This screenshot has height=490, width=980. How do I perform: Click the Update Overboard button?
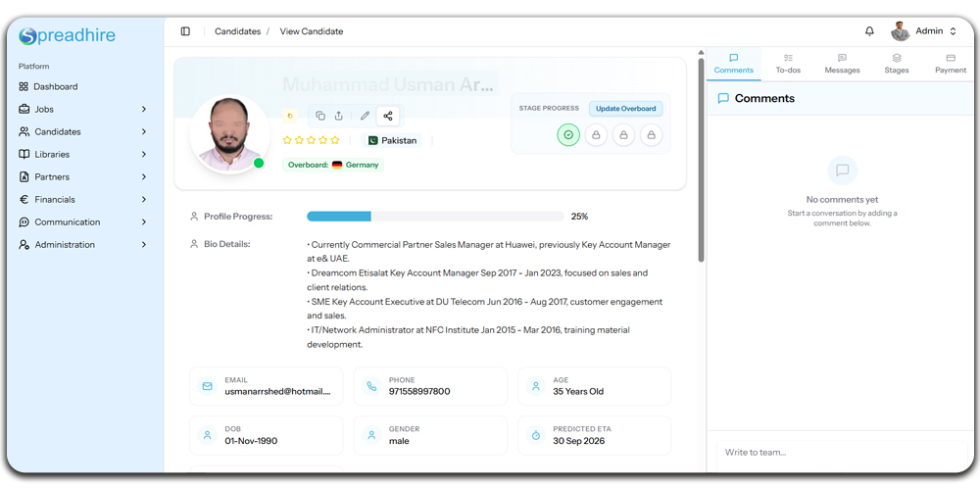626,109
